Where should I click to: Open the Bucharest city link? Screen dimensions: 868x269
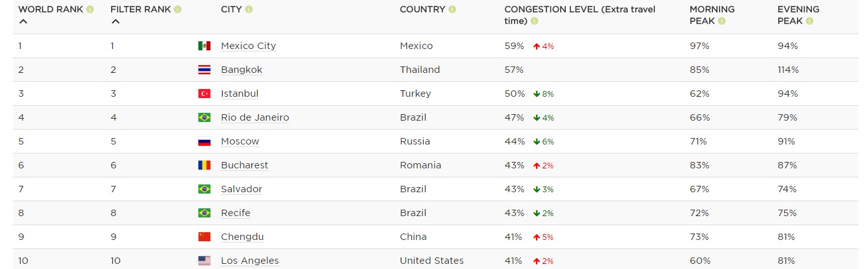tap(245, 165)
